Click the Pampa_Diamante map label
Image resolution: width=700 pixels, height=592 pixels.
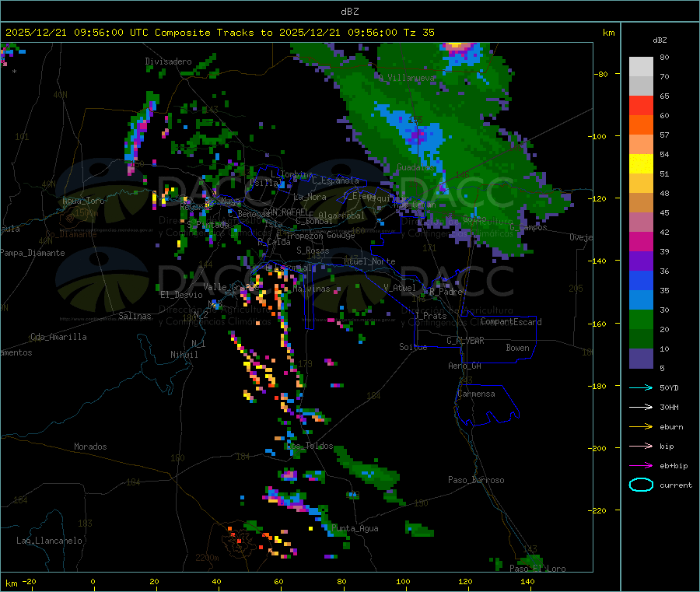[x=32, y=253]
